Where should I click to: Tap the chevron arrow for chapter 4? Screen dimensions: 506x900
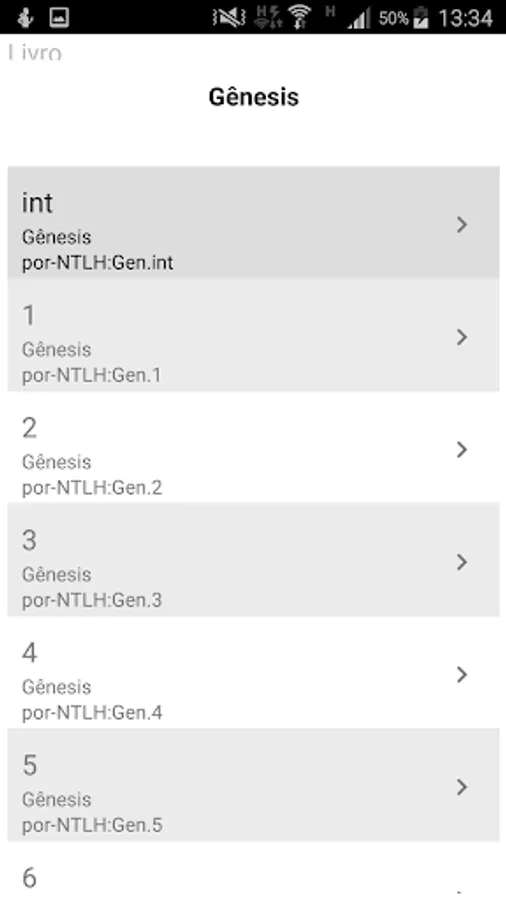click(462, 674)
